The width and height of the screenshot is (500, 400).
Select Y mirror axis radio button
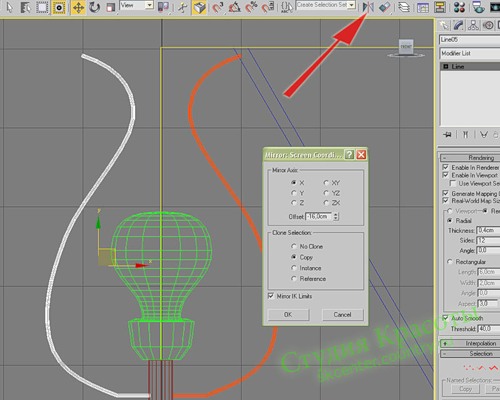click(294, 193)
